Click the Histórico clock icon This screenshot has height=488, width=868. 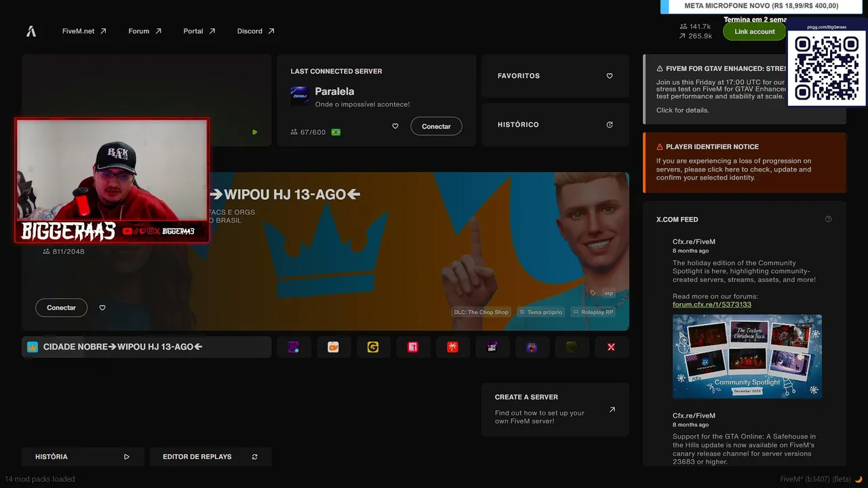(x=610, y=125)
